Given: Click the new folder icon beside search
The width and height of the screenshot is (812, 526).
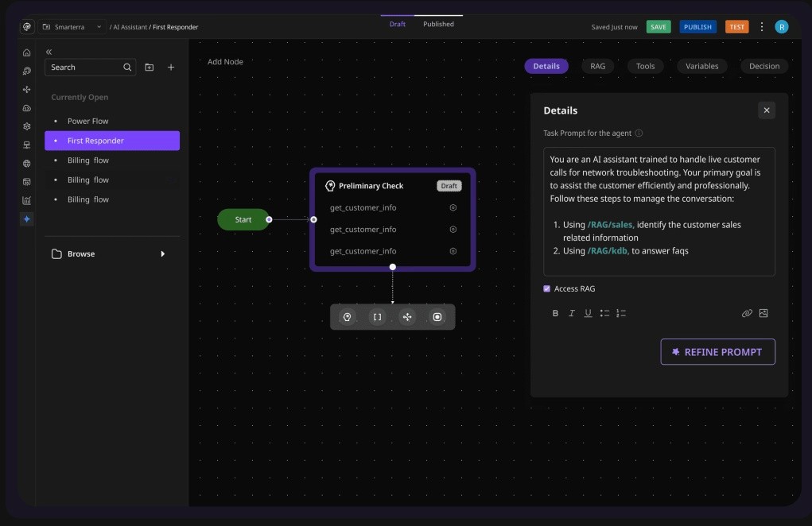Looking at the screenshot, I should (150, 68).
